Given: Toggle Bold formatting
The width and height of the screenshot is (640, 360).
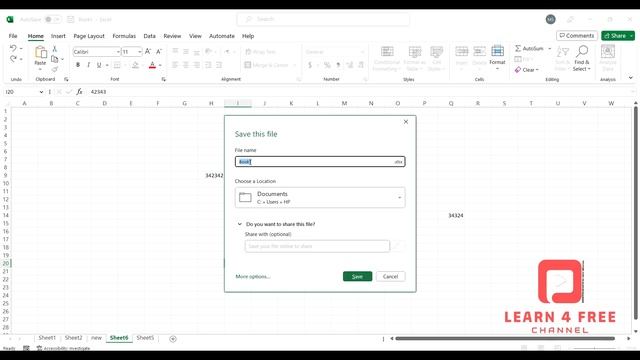Looking at the screenshot, I should click(78, 65).
